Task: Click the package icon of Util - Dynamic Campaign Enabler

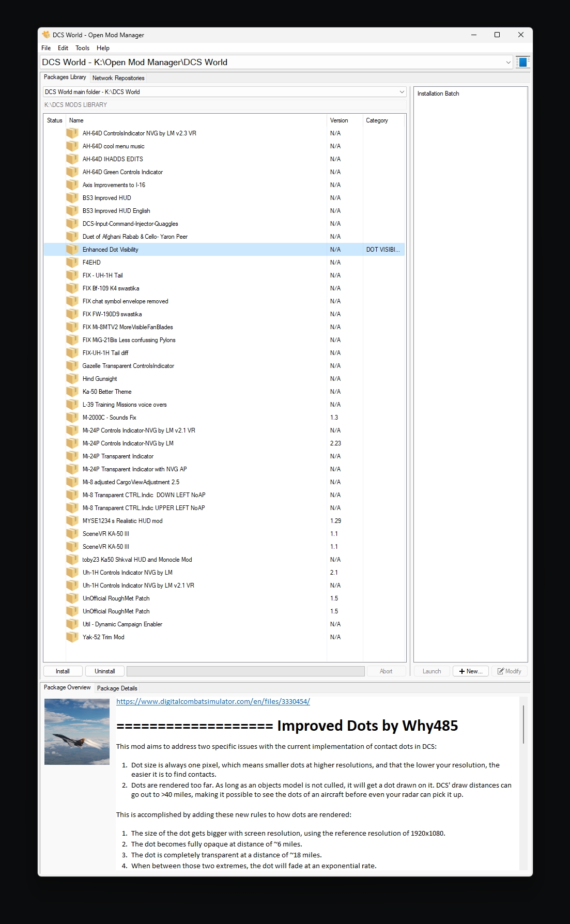Action: click(x=72, y=624)
